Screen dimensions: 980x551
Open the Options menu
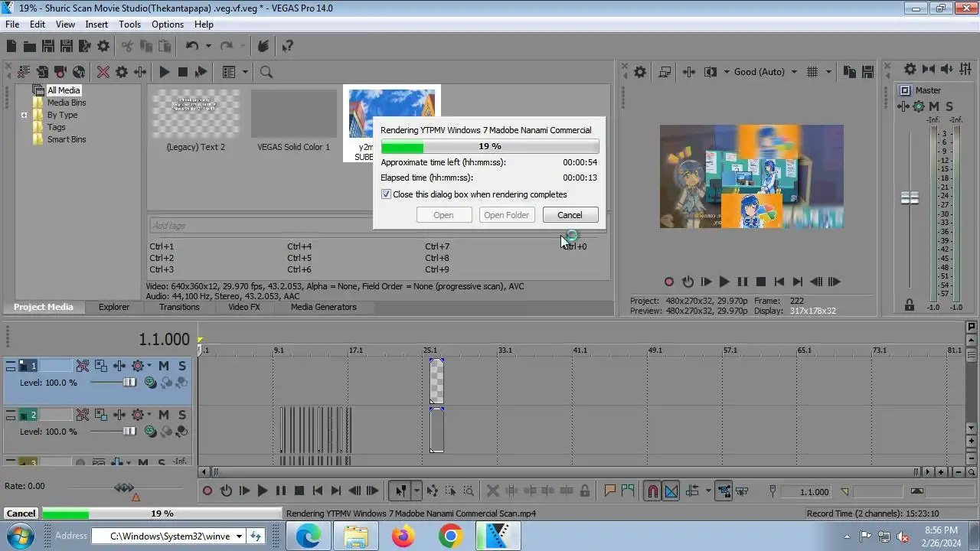click(x=168, y=24)
